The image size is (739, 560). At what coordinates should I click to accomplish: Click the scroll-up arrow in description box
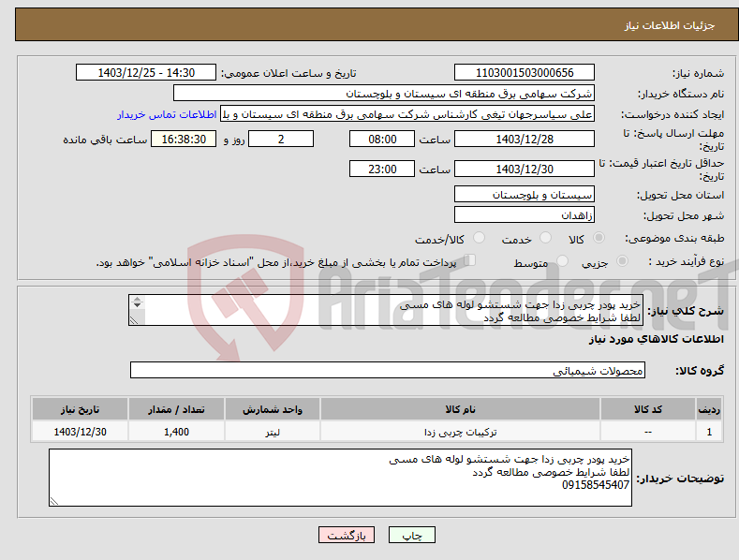(x=137, y=300)
